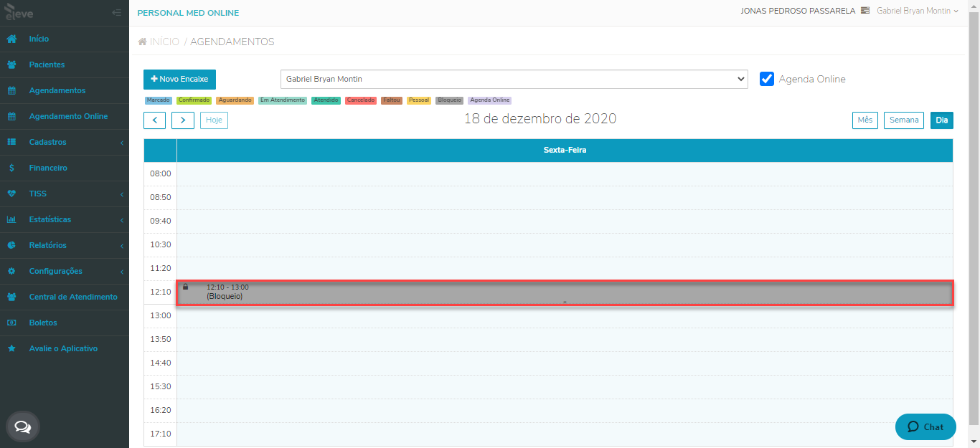This screenshot has width=980, height=448.
Task: Click the Agendamentos calendar icon
Action: click(11, 90)
